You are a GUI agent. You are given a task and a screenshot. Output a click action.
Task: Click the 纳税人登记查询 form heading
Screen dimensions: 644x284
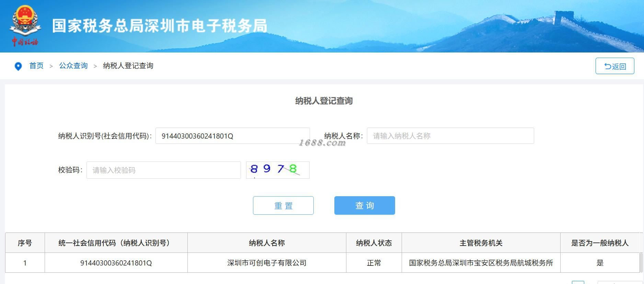tap(324, 101)
